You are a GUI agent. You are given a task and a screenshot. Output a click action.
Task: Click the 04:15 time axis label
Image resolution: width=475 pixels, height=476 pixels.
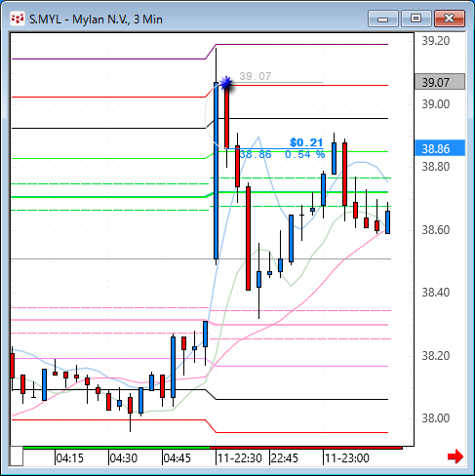click(70, 458)
